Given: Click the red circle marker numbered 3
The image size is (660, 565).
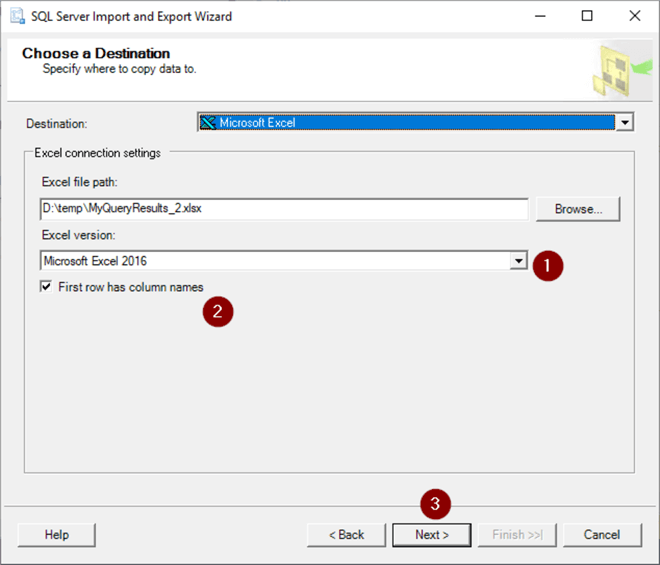Looking at the screenshot, I should [x=432, y=503].
